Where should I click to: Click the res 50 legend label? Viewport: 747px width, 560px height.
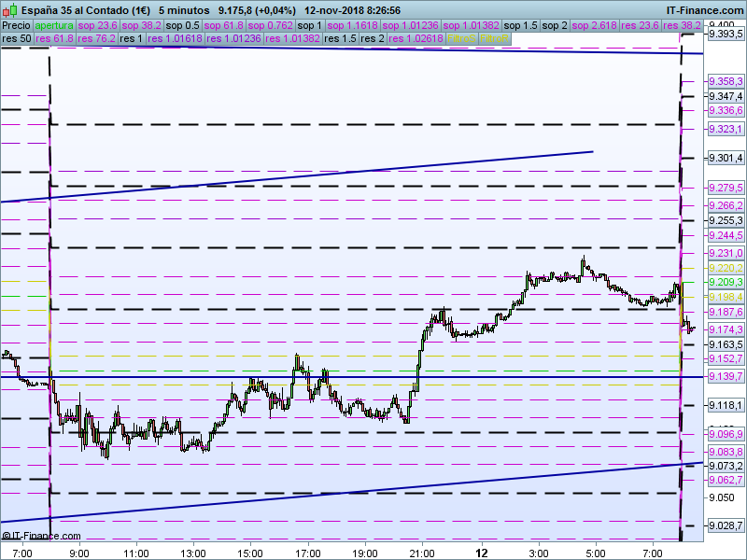click(x=17, y=38)
